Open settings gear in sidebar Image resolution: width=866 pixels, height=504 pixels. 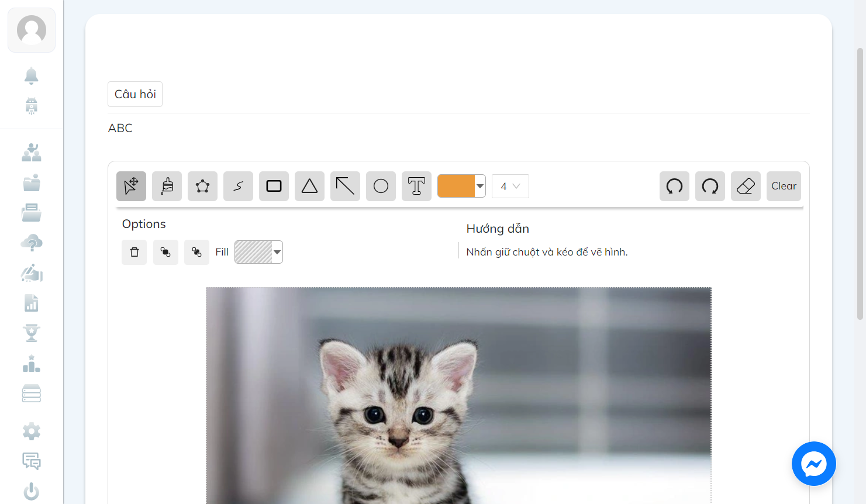[32, 431]
